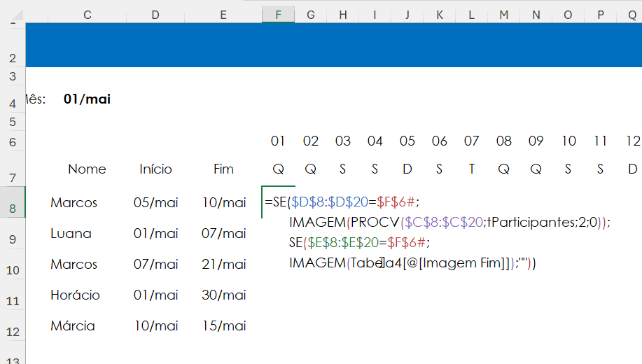
Task: Select row 9 header
Action: 13,233
